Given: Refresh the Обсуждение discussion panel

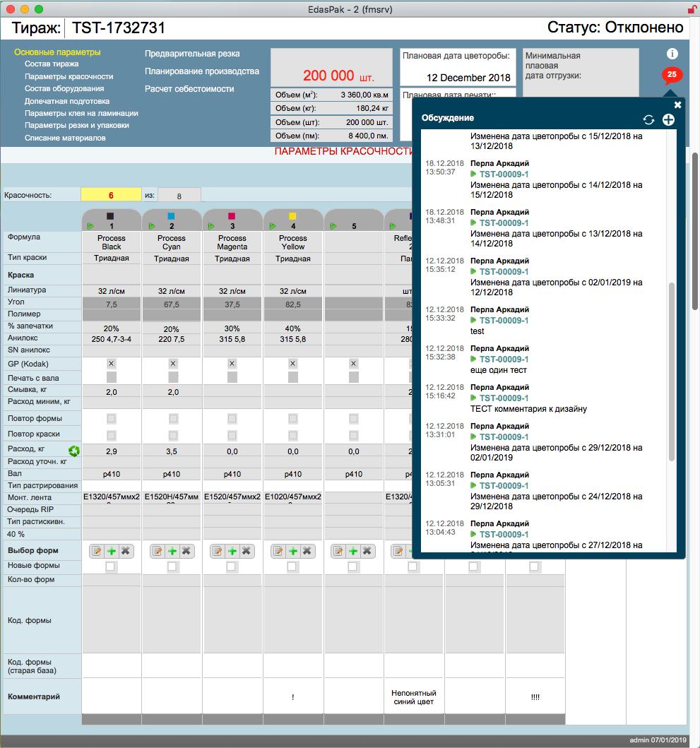Looking at the screenshot, I should (x=648, y=120).
